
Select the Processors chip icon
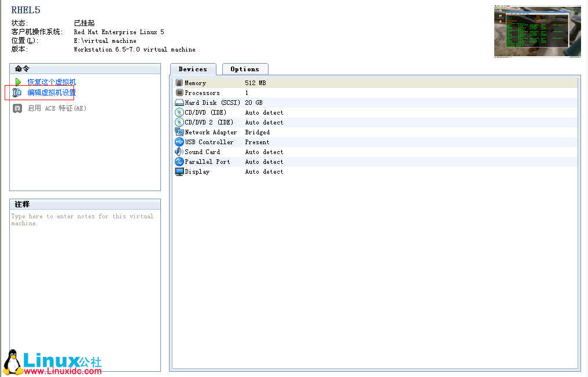coord(179,93)
